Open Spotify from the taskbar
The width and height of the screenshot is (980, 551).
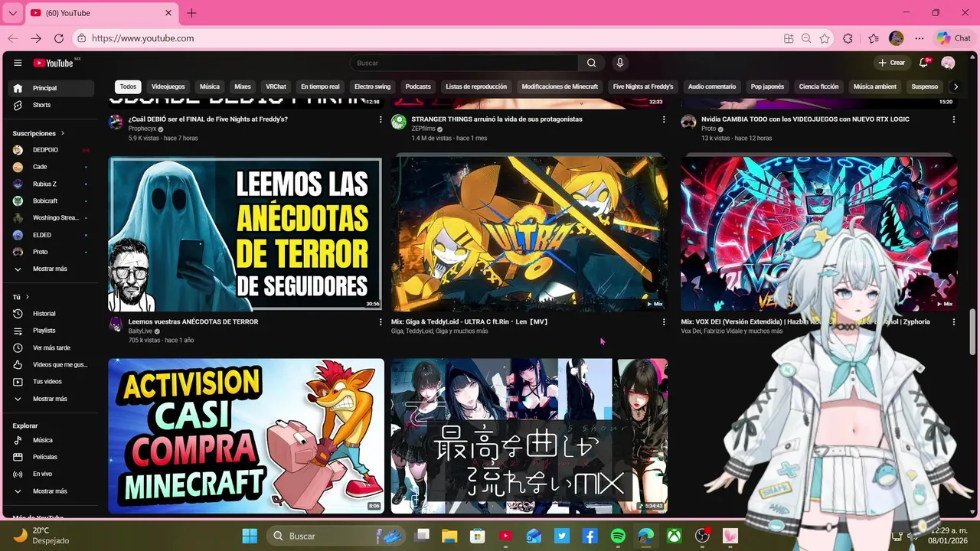618,536
